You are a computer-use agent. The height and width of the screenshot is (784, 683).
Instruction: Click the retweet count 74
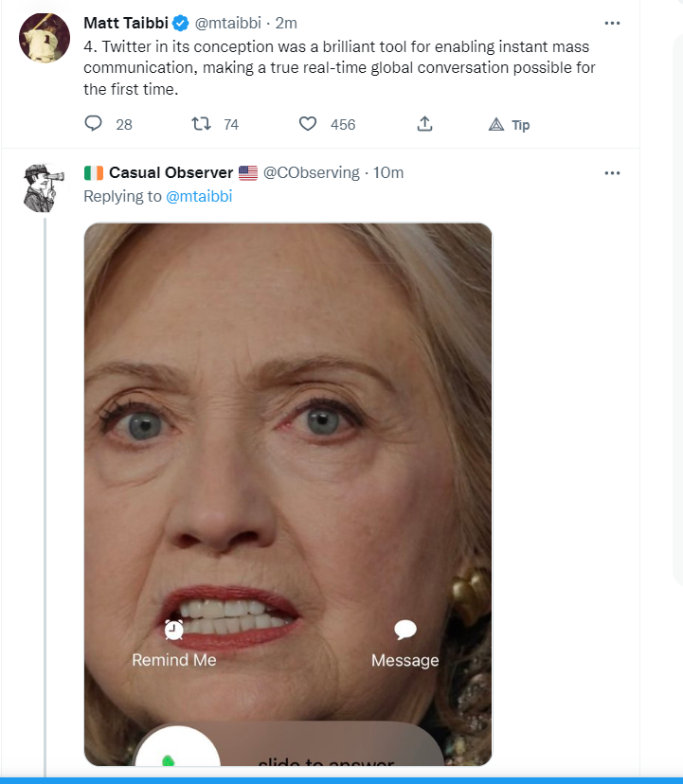click(x=230, y=125)
